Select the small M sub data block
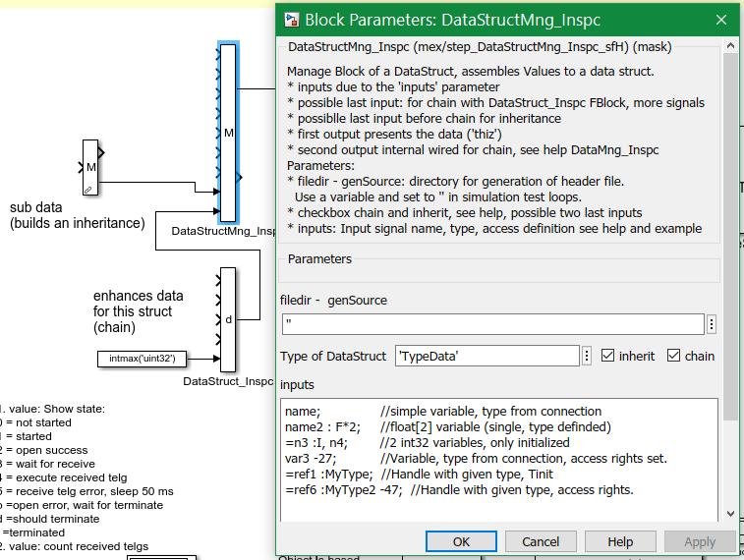The image size is (744, 560). pyautogui.click(x=90, y=167)
